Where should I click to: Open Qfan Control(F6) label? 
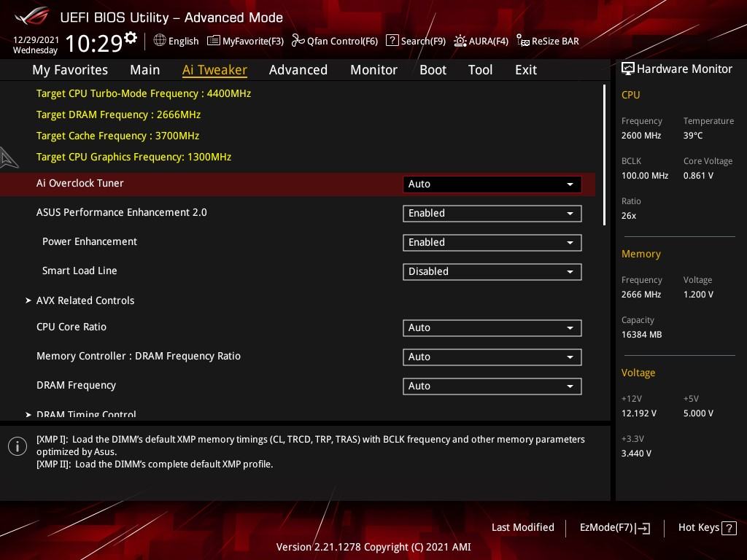[x=343, y=41]
